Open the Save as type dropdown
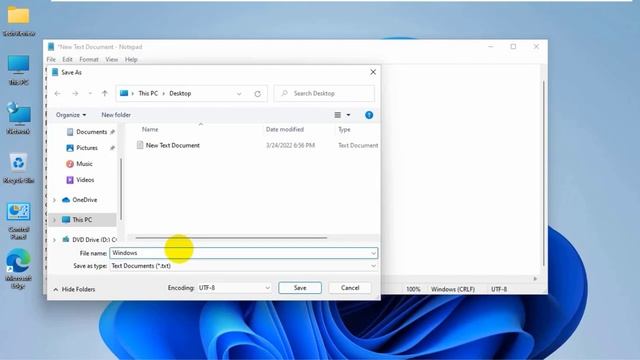The image size is (640, 360). click(244, 266)
